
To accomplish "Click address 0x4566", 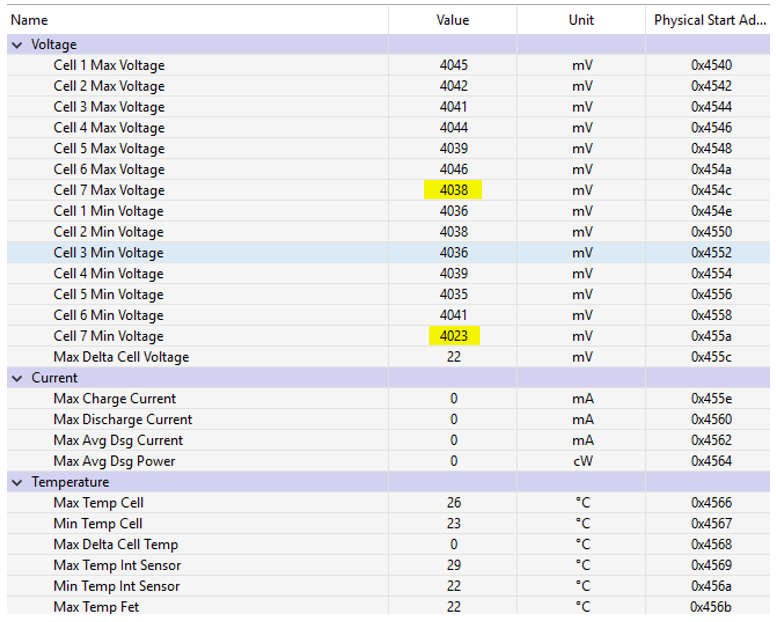I will pyautogui.click(x=711, y=503).
